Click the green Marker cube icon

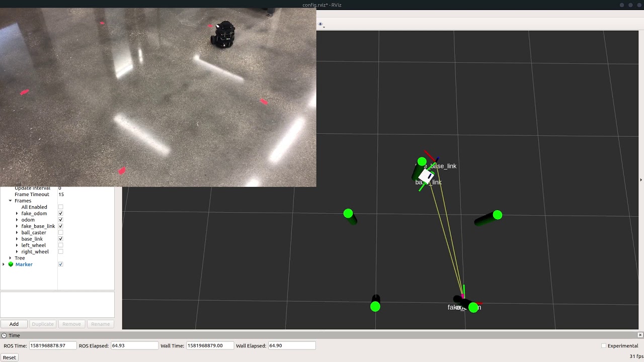click(x=11, y=264)
